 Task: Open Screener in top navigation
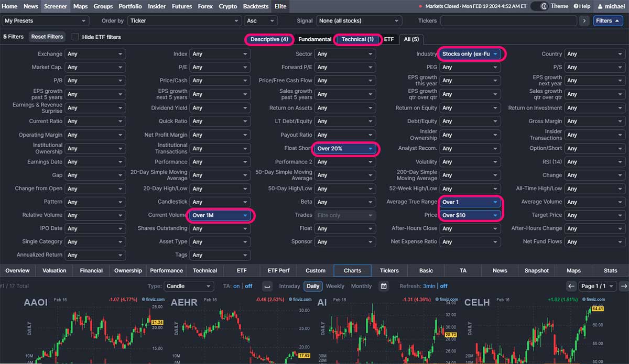pyautogui.click(x=56, y=6)
